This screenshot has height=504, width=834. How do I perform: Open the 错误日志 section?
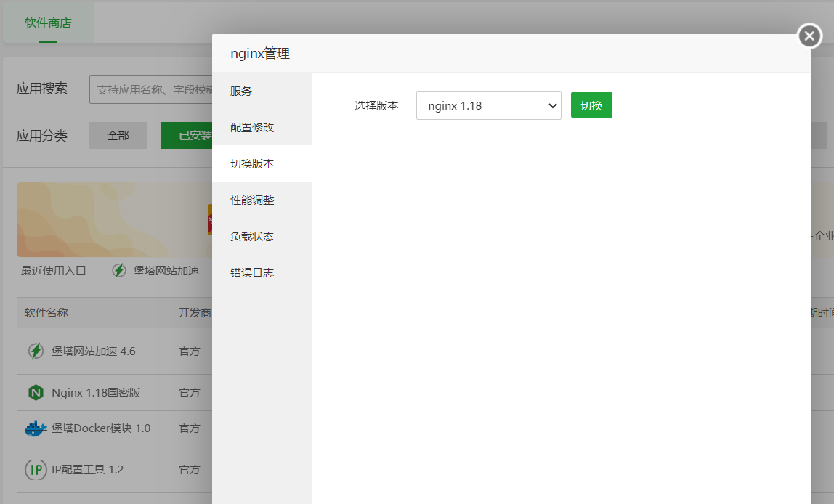(x=262, y=273)
